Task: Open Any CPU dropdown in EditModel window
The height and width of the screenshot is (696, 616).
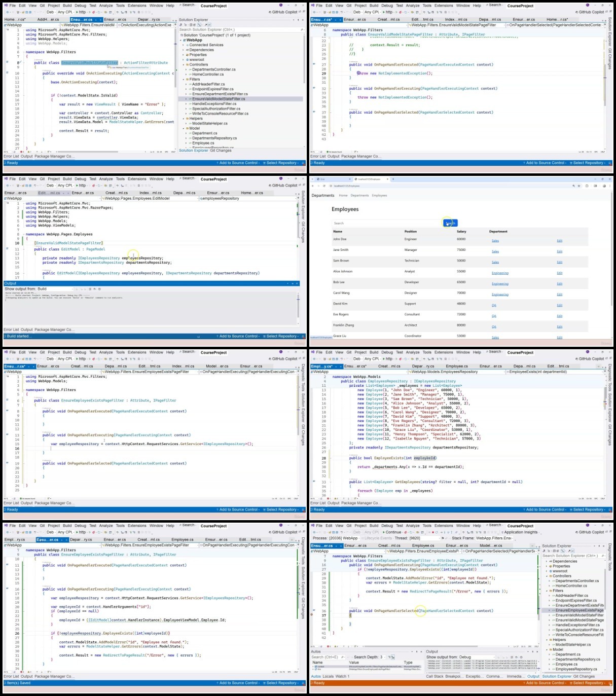Action: tap(66, 186)
